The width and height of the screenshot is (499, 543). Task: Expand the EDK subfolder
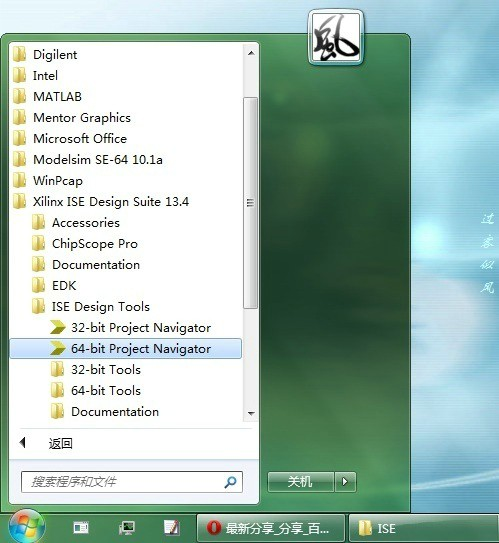coord(126,285)
